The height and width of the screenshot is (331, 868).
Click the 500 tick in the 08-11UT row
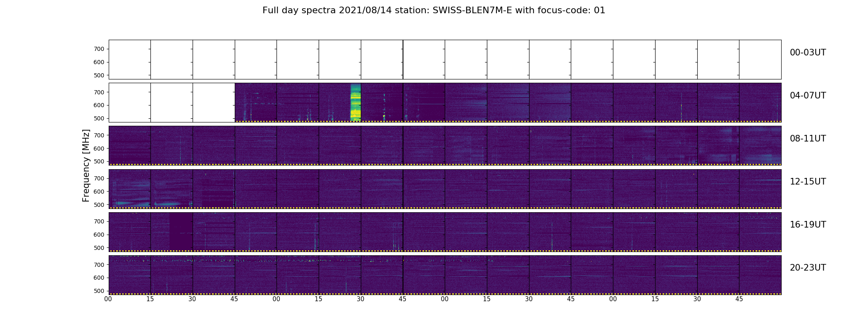(99, 161)
